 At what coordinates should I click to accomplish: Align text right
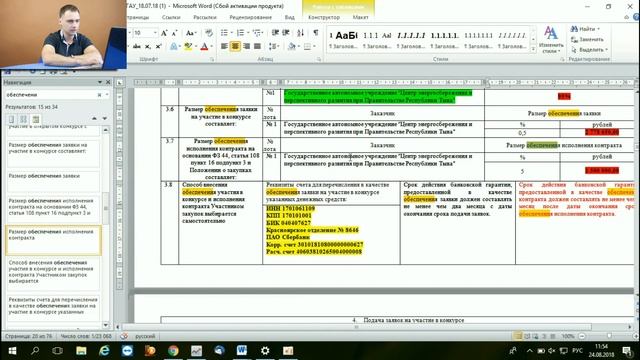click(246, 47)
